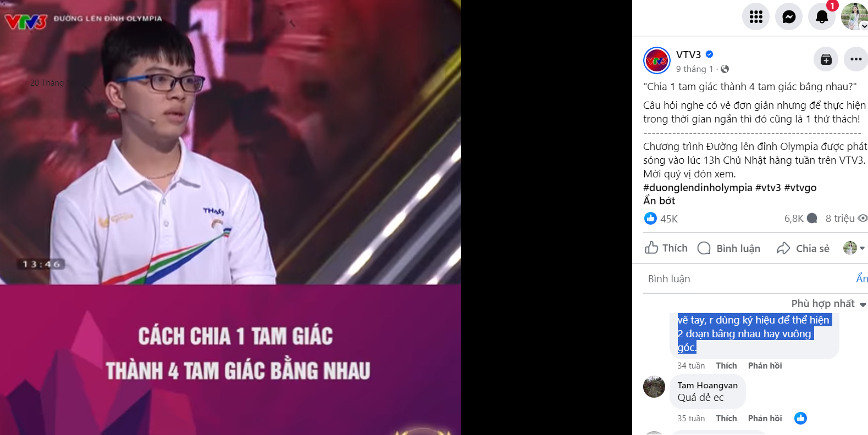Open the Facebook menu grid icon

pyautogui.click(x=756, y=16)
